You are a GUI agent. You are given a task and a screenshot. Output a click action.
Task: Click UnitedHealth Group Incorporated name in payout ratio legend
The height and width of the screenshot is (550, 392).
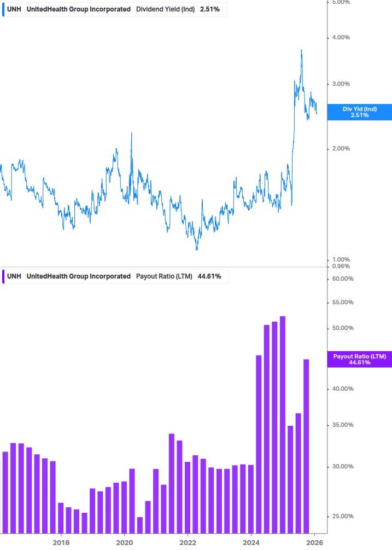(79, 276)
